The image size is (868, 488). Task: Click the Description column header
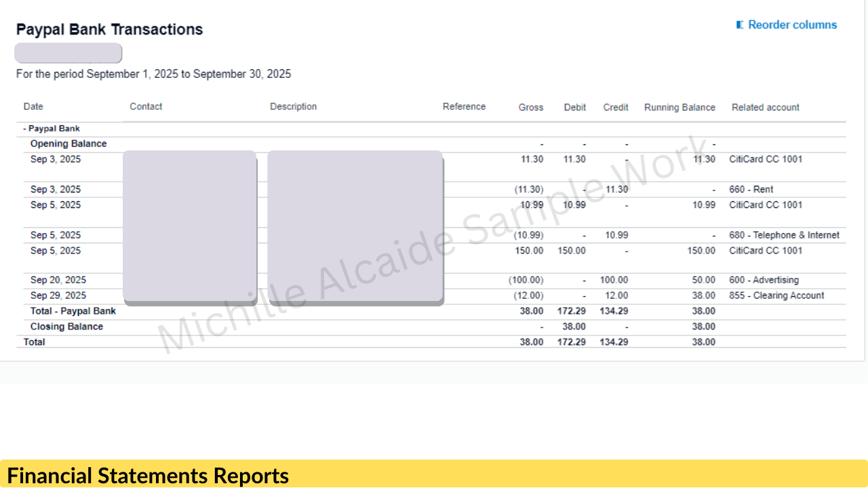point(293,106)
